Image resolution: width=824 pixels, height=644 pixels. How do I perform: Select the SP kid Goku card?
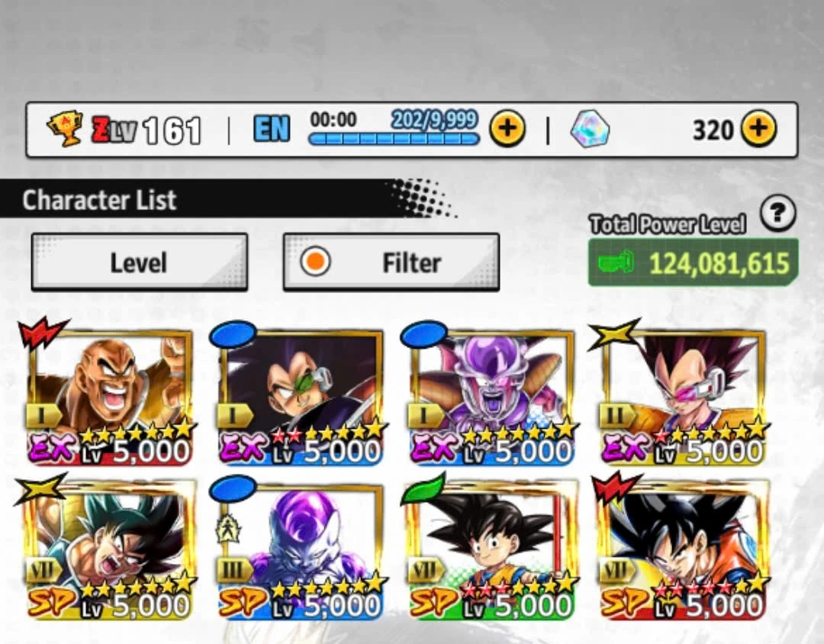click(492, 550)
